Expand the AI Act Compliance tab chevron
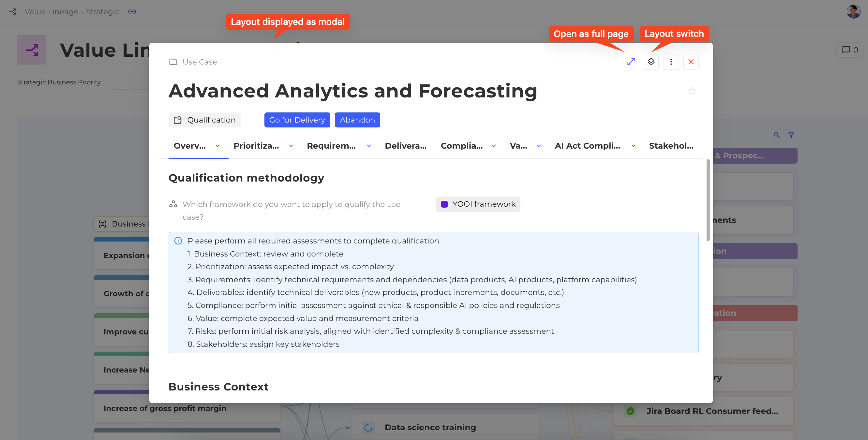The image size is (868, 440). [634, 146]
